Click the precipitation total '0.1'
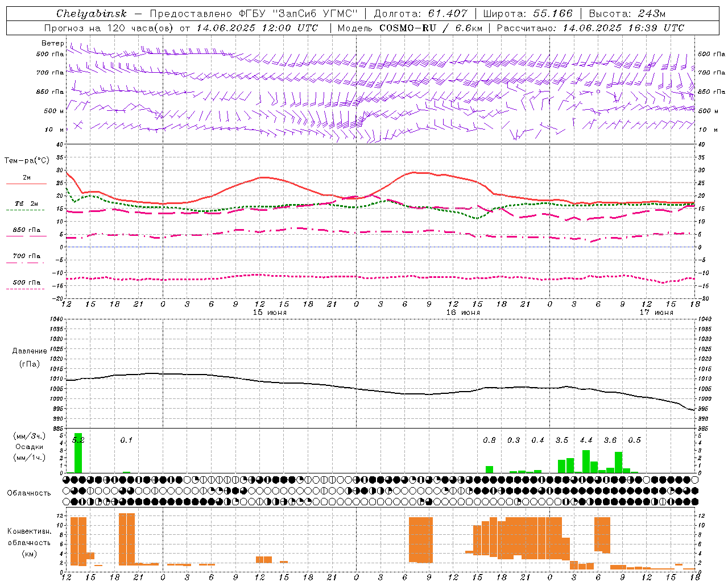This screenshot has height=582, width=728. click(x=126, y=440)
